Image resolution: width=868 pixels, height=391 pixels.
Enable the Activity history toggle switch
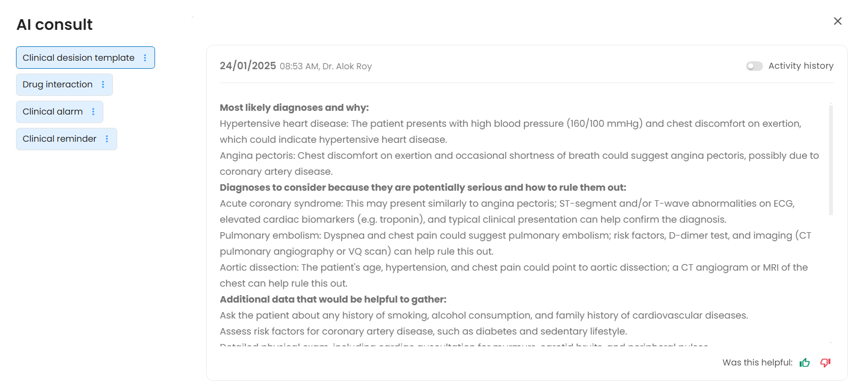[754, 66]
